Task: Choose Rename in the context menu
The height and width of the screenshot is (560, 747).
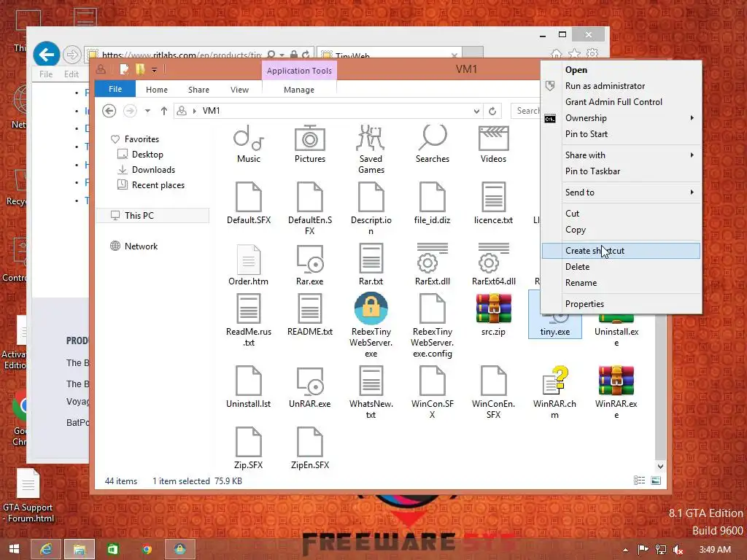Action: point(621,283)
